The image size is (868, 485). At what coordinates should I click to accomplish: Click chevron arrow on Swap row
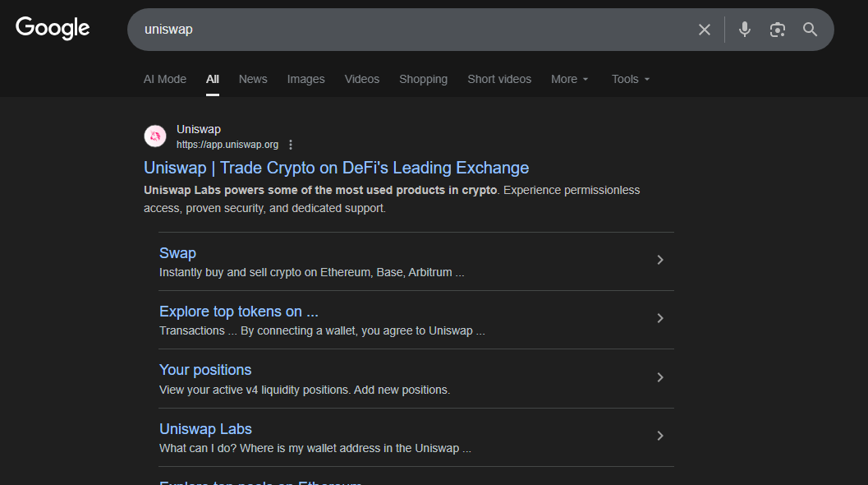point(660,260)
